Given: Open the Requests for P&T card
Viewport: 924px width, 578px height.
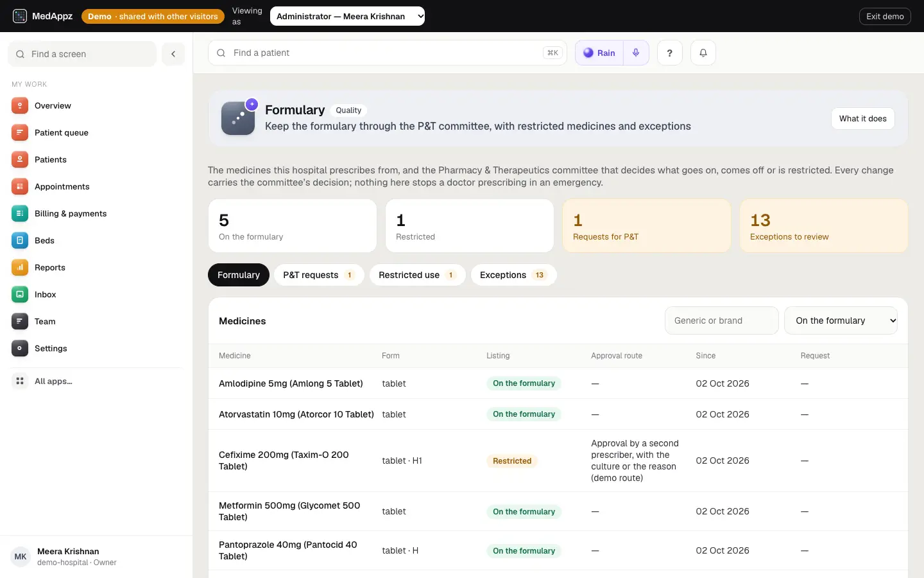Looking at the screenshot, I should tap(647, 225).
